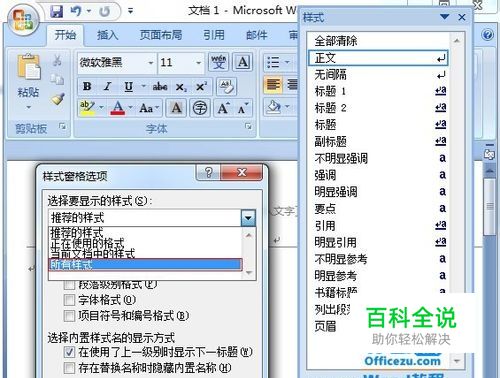Open the highlight color dropdown arrow
The height and width of the screenshot is (378, 500).
pyautogui.click(x=101, y=108)
